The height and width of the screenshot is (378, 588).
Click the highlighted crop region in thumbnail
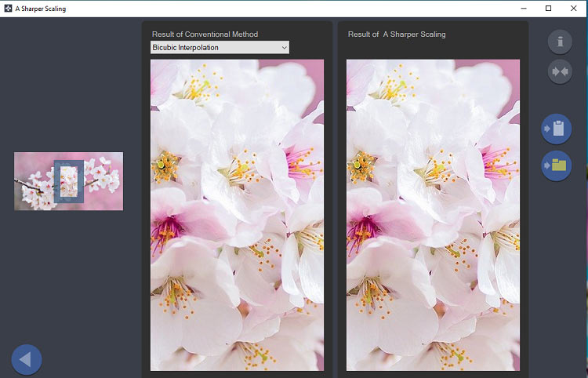pyautogui.click(x=69, y=181)
